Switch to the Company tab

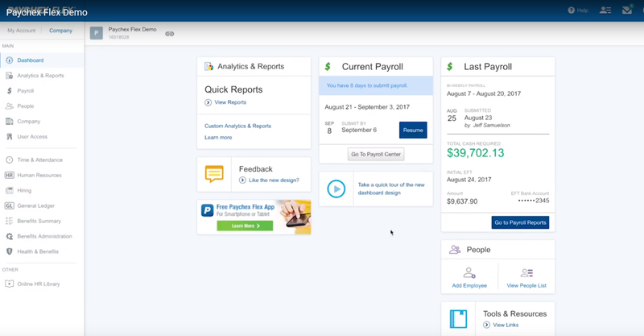(x=61, y=31)
